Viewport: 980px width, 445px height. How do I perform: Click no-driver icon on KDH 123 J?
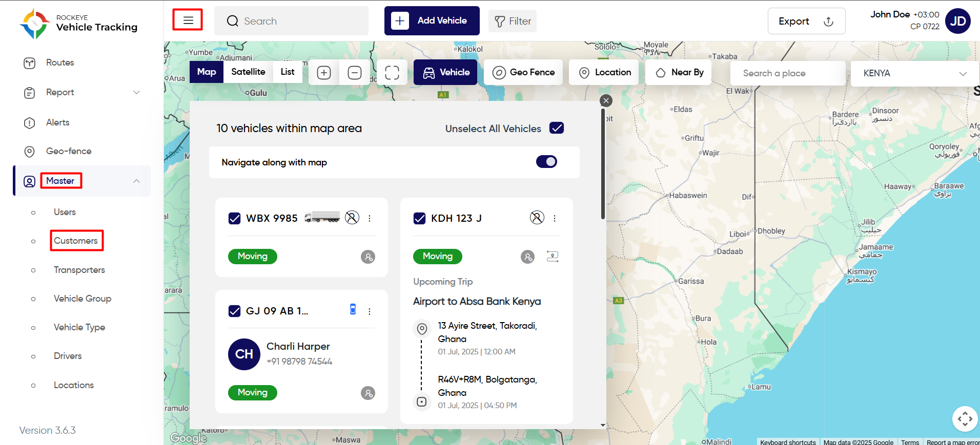(537, 218)
